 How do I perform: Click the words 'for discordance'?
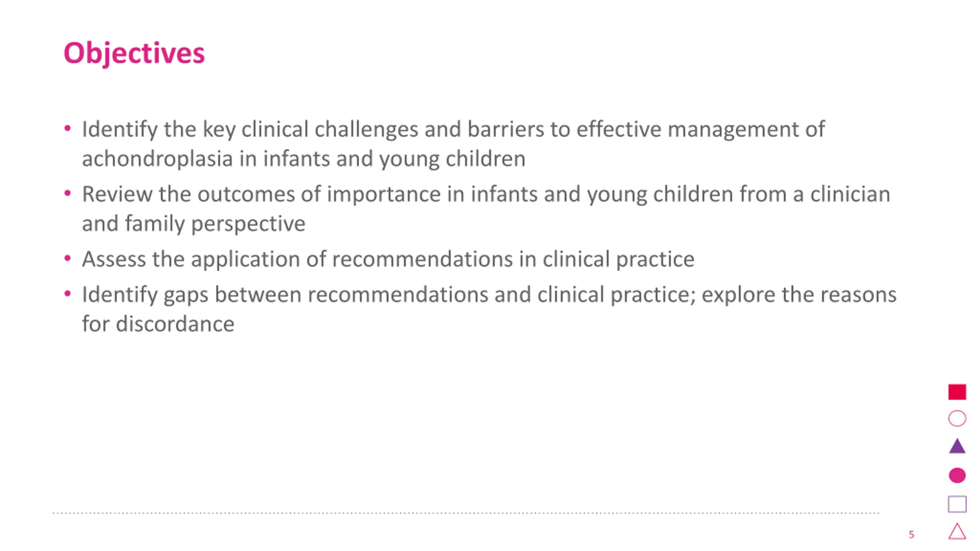click(x=158, y=324)
